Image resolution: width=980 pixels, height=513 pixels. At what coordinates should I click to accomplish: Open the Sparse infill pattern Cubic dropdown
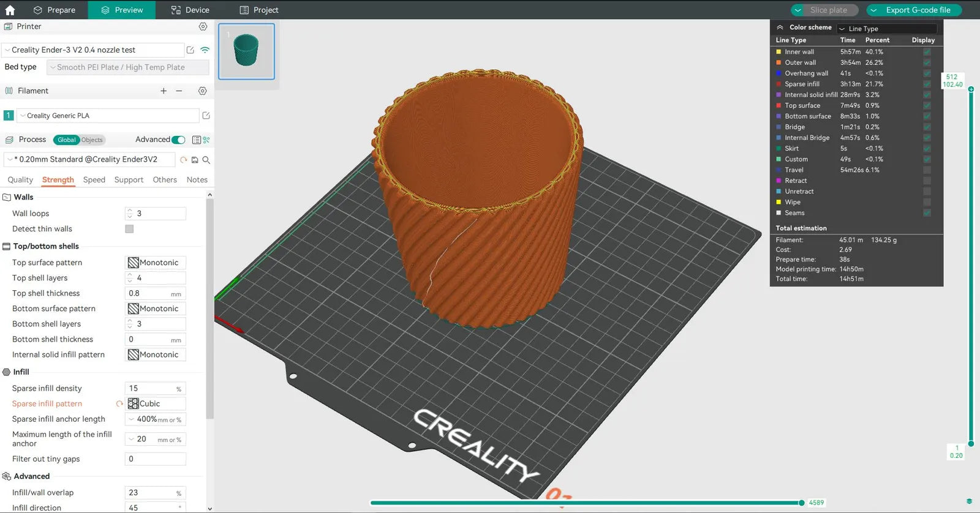(x=156, y=403)
